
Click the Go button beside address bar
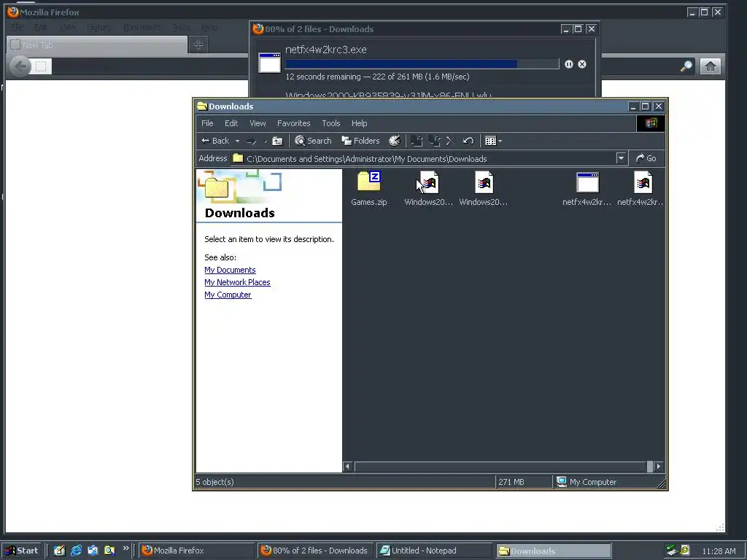point(646,158)
